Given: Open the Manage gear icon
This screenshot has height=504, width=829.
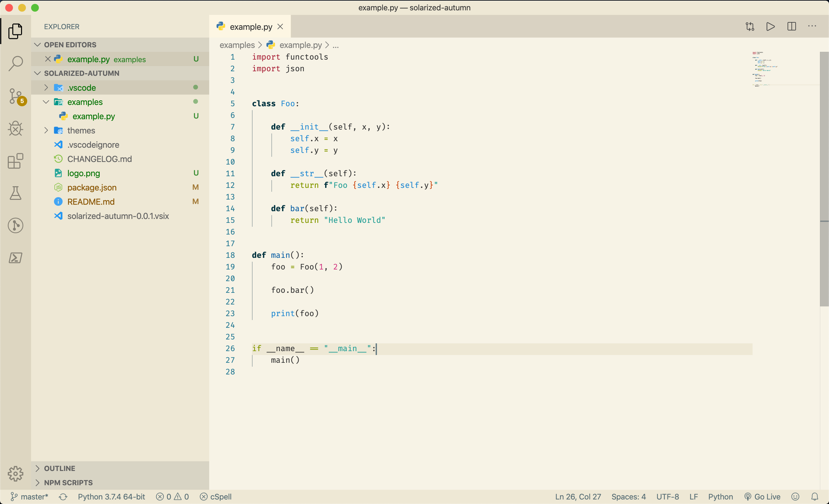Looking at the screenshot, I should point(16,473).
